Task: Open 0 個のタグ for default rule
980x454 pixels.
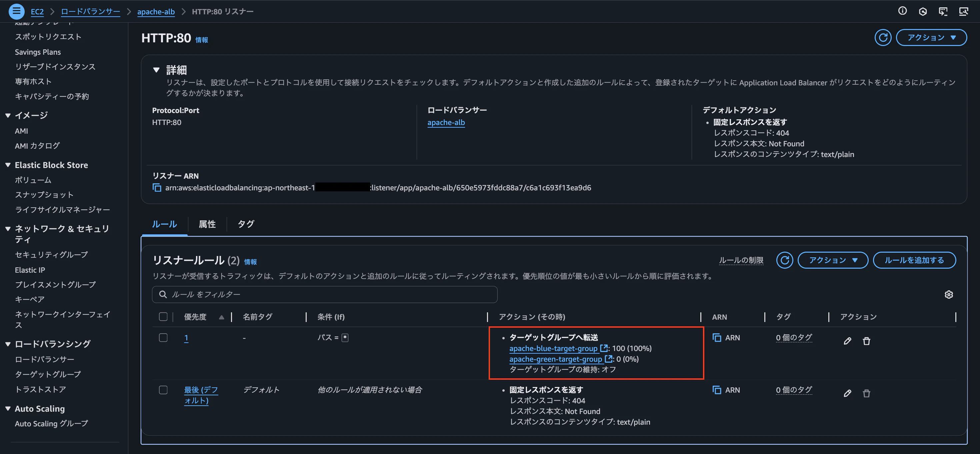Action: tap(794, 390)
